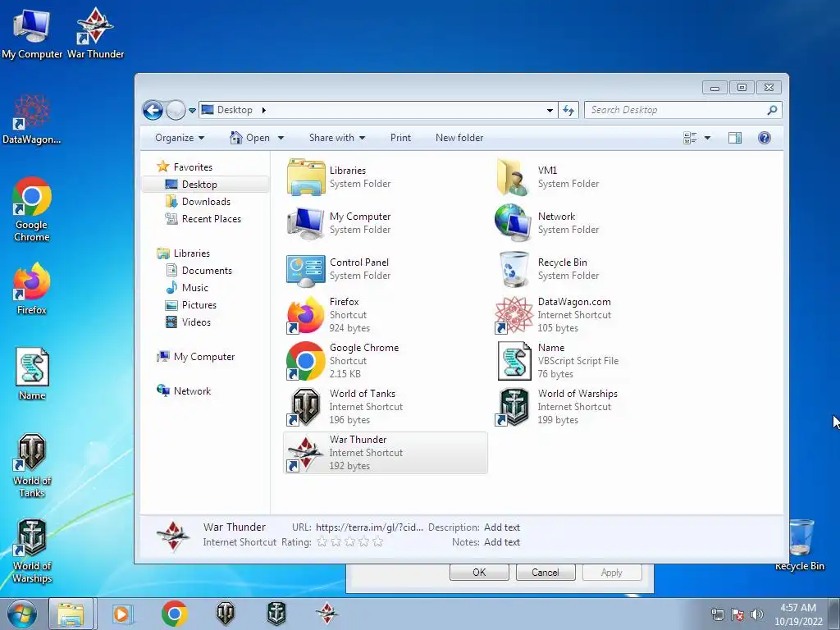Add Notes text in details pane
This screenshot has width=840, height=630.
(501, 542)
